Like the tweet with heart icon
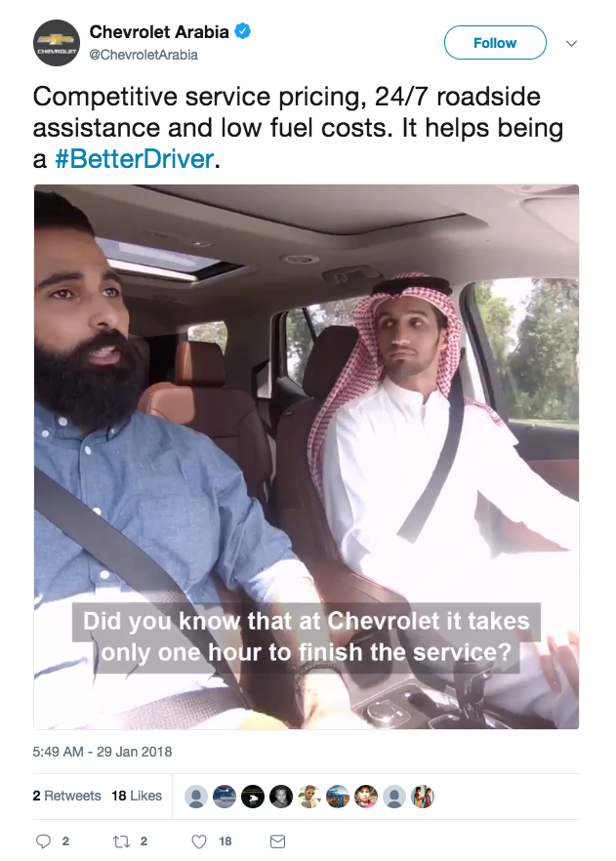The height and width of the screenshot is (861, 616). pos(199,841)
